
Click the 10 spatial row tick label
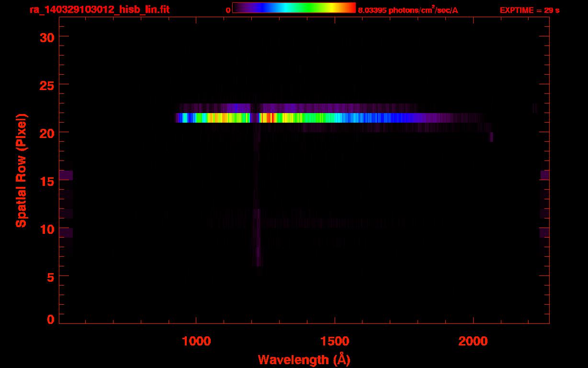coord(48,229)
